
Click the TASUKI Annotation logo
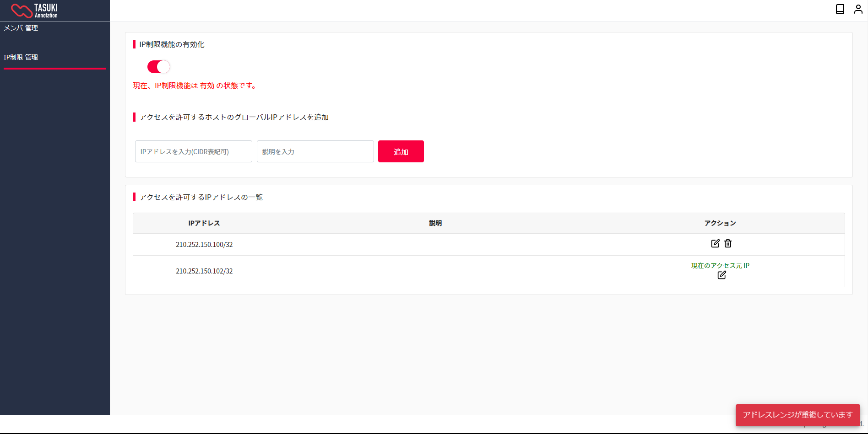coord(34,11)
